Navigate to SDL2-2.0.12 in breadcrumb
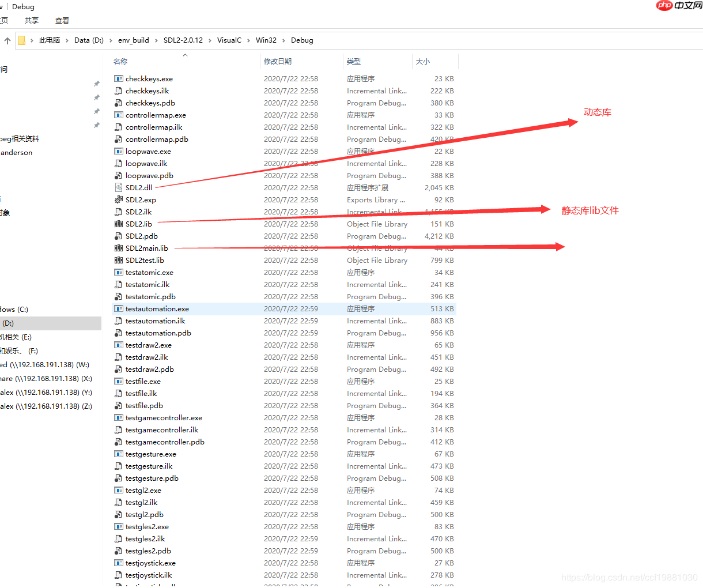 (x=183, y=40)
